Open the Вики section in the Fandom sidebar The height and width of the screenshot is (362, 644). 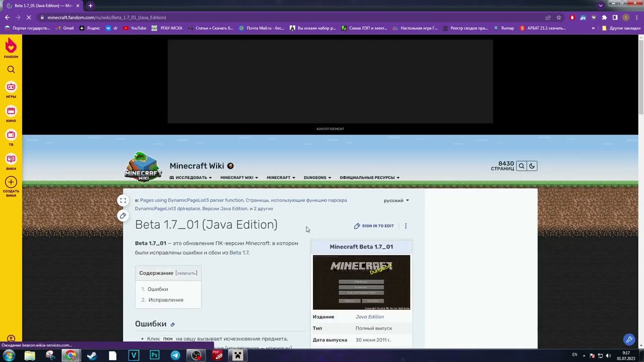(11, 162)
